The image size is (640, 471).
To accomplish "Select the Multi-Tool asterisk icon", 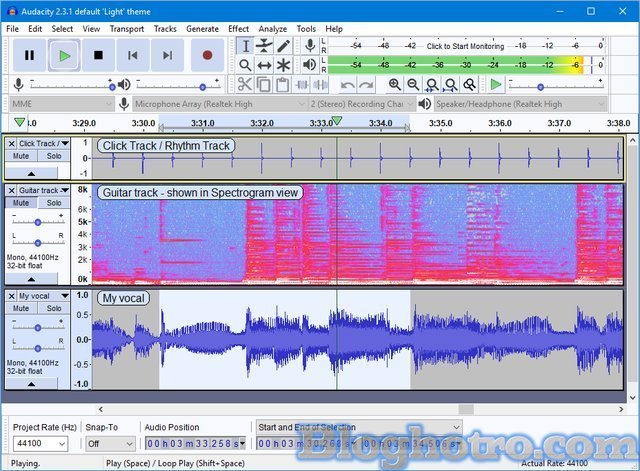I will (x=283, y=65).
